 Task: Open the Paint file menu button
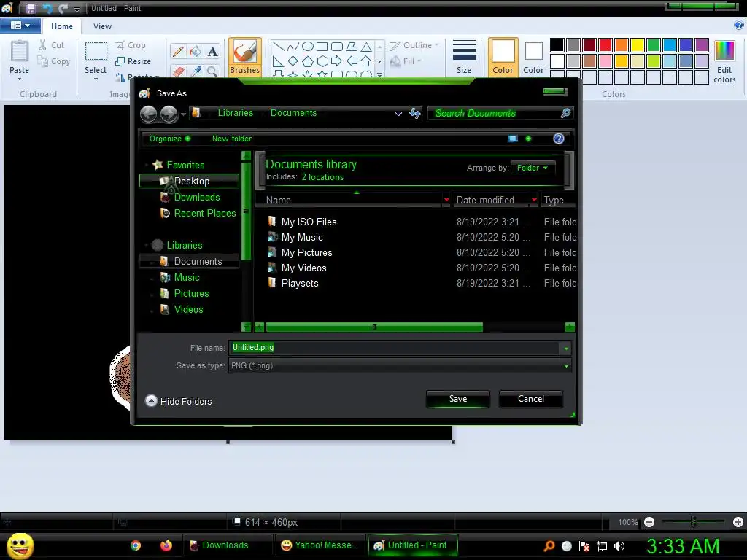click(x=20, y=26)
